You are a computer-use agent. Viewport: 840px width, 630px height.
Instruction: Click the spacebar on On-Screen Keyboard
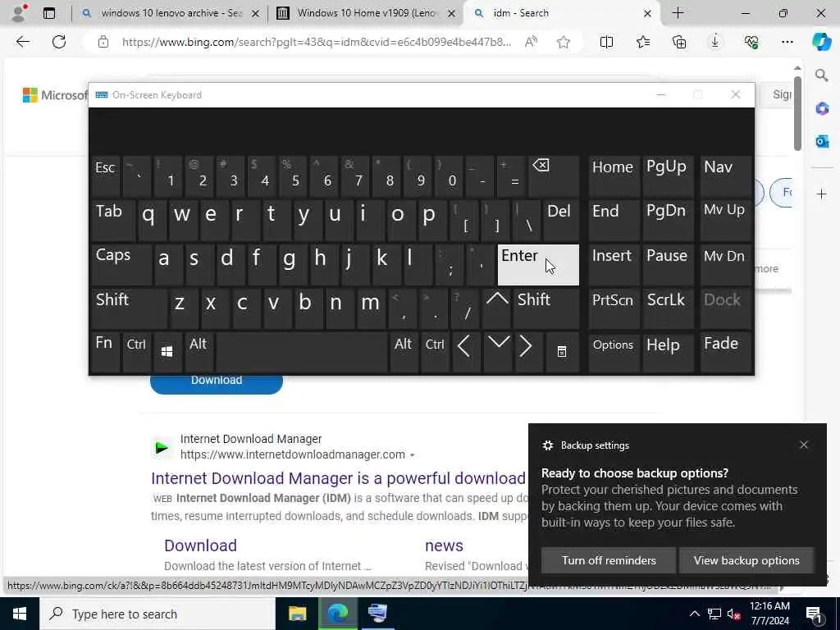302,351
